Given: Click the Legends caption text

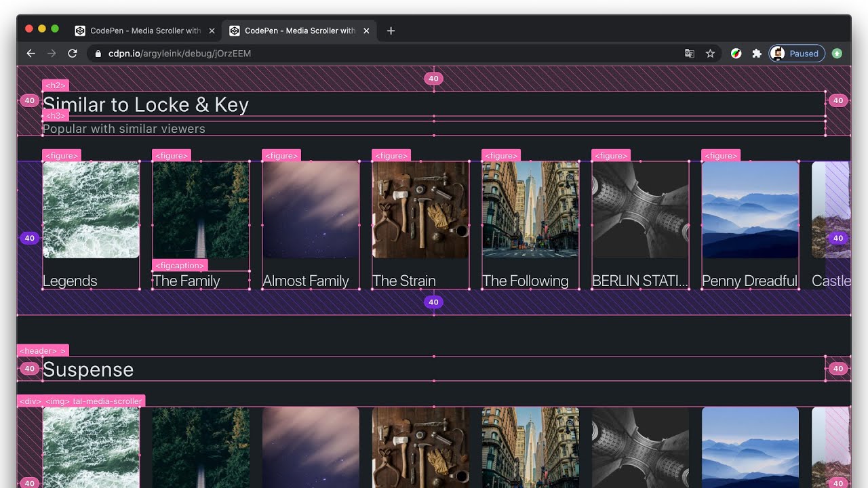Looking at the screenshot, I should pyautogui.click(x=70, y=281).
